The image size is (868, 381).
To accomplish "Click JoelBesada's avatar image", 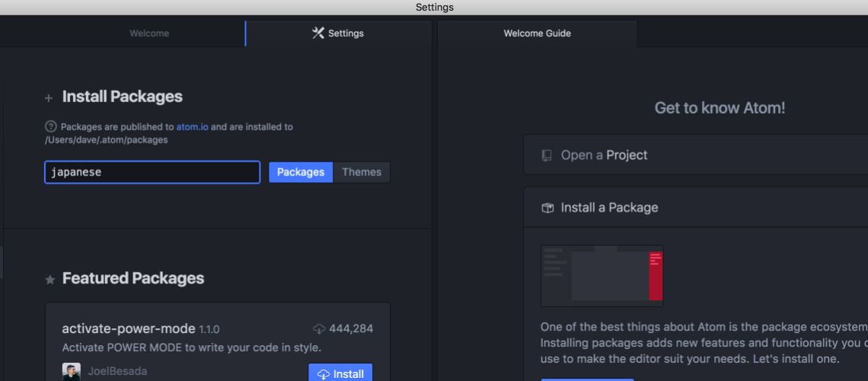I will click(x=72, y=372).
